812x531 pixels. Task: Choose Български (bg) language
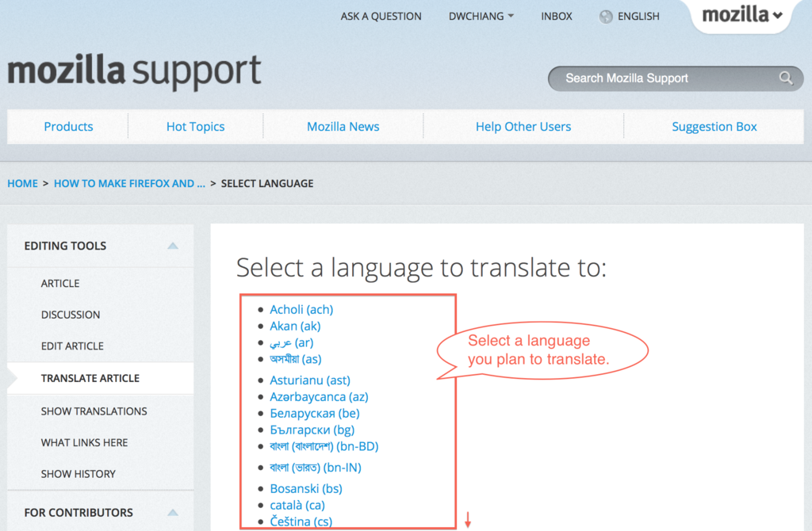(x=312, y=430)
